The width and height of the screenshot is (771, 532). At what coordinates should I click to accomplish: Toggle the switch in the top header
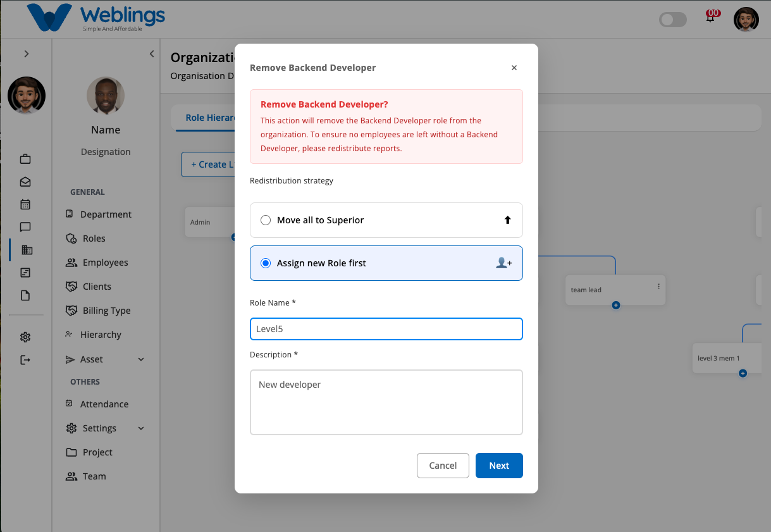[673, 20]
